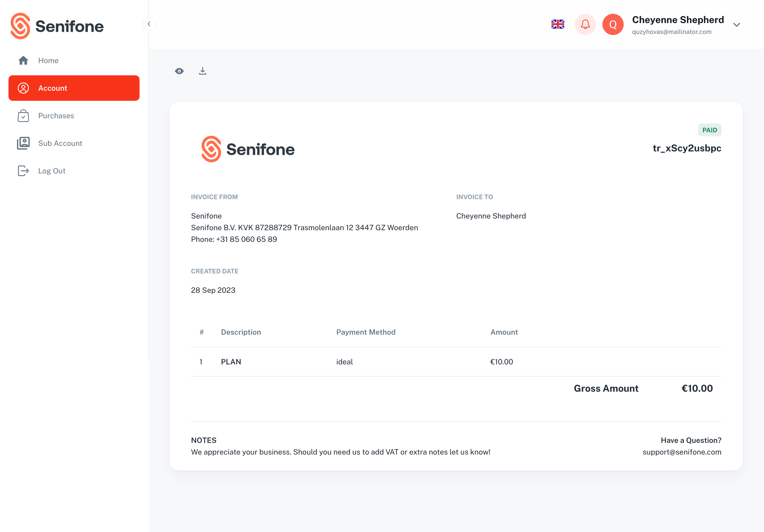Image resolution: width=764 pixels, height=532 pixels.
Task: Click the Log Out door icon
Action: pos(23,171)
